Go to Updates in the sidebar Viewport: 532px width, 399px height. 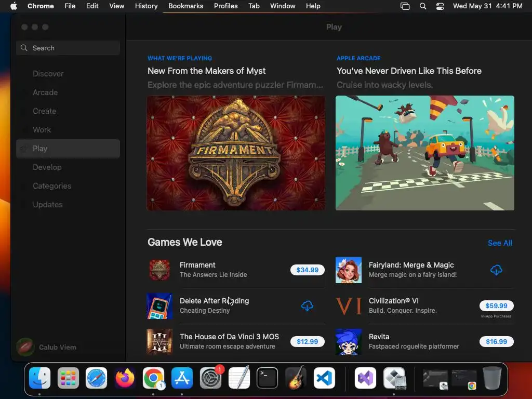pos(68,205)
